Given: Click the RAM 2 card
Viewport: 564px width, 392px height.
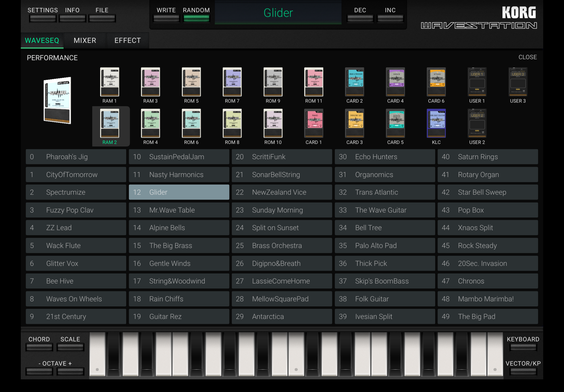Looking at the screenshot, I should [109, 123].
